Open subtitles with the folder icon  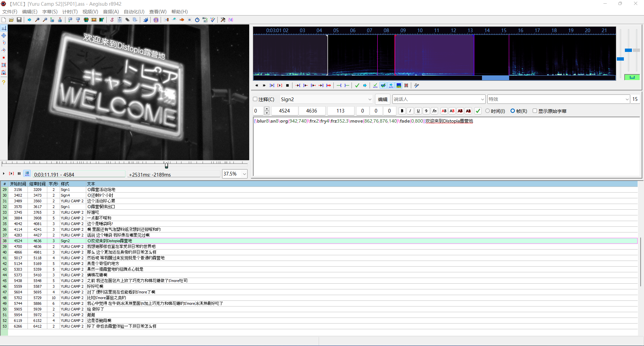coord(11,20)
